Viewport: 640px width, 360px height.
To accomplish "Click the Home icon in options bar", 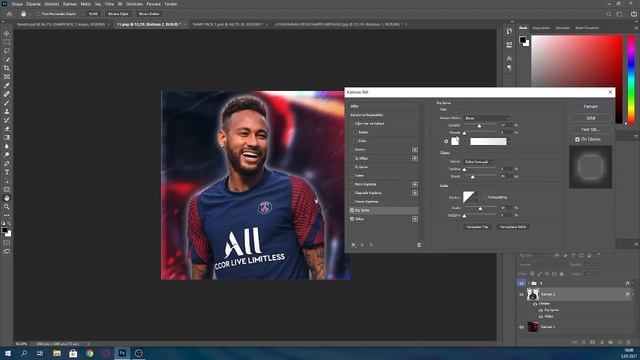I will (9, 14).
